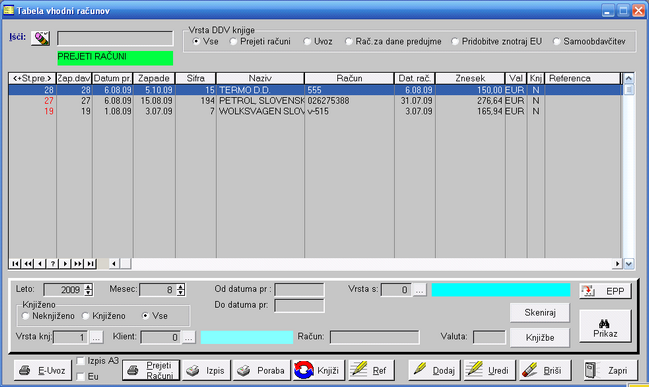This screenshot has width=649, height=387.
Task: Sort by St.pre. column header
Action: point(32,78)
